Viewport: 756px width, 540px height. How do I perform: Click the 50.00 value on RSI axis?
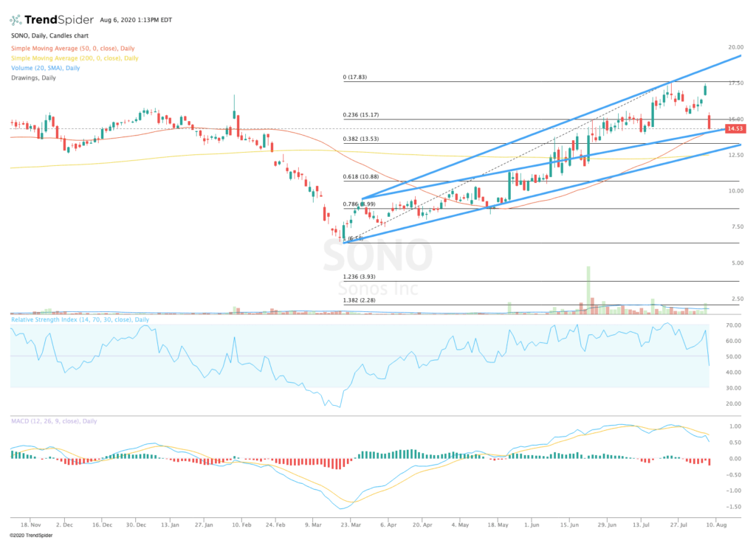[x=733, y=357]
